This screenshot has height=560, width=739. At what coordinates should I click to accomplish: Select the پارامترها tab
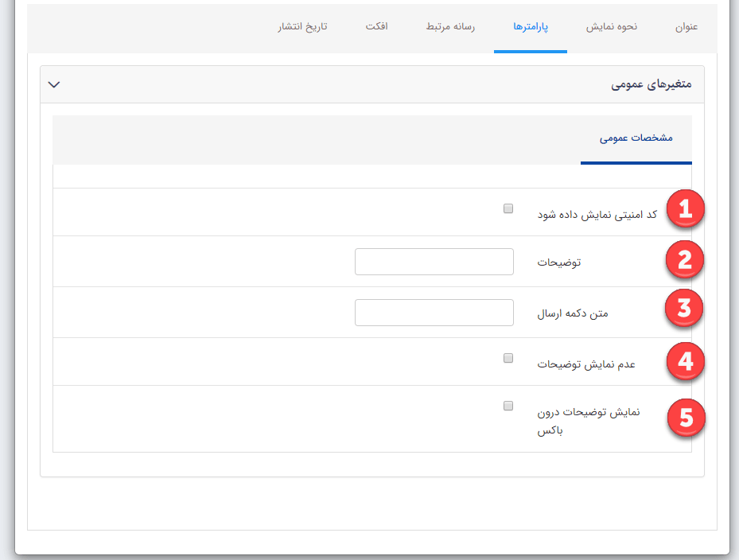coord(530,26)
